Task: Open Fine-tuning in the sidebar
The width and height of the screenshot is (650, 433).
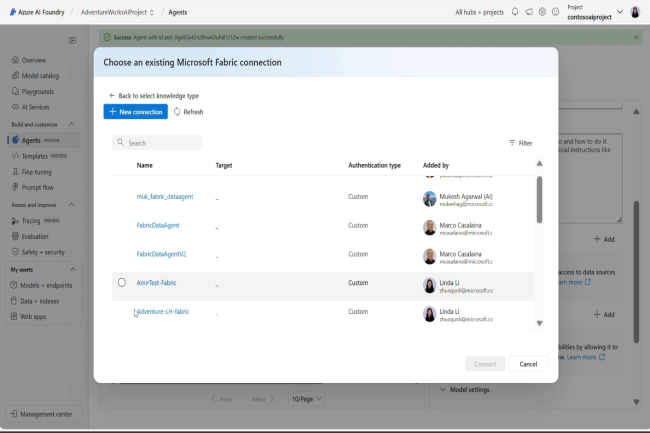Action: tap(32, 172)
